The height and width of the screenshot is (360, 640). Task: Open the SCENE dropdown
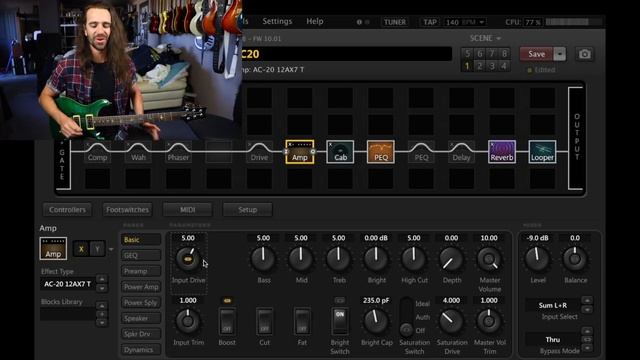[x=485, y=38]
